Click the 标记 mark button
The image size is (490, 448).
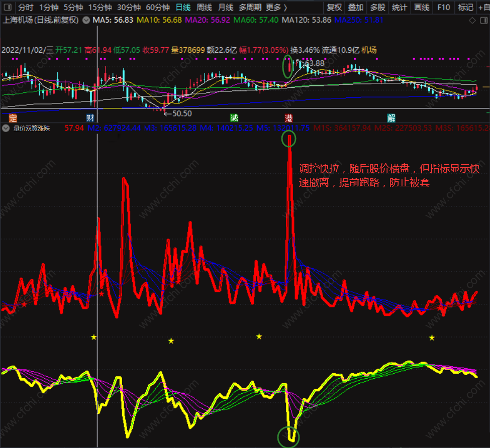pyautogui.click(x=465, y=7)
